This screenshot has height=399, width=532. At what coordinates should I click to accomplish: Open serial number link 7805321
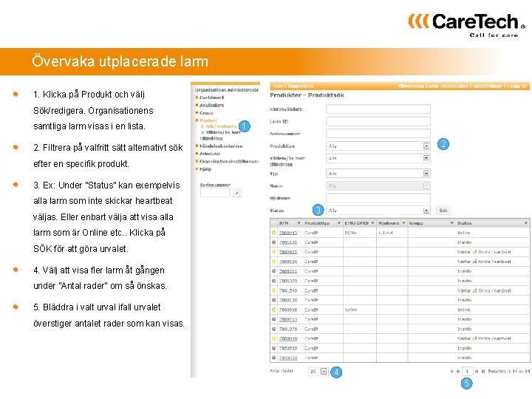pyautogui.click(x=287, y=271)
